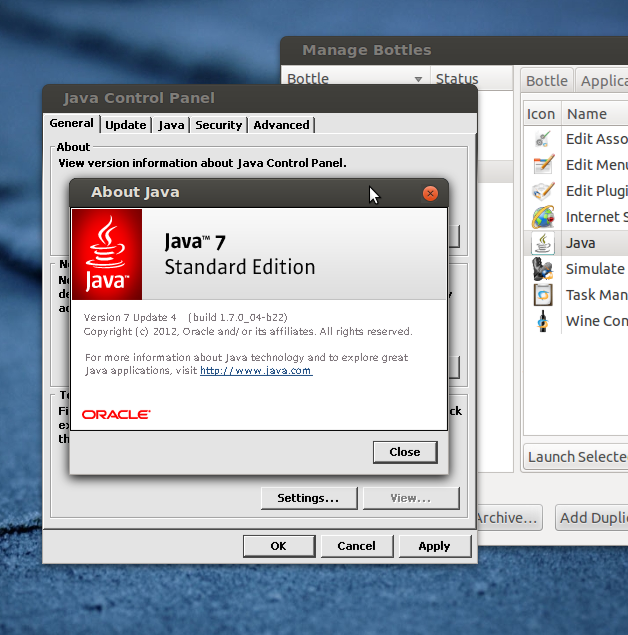Click the Task Manager icon
This screenshot has height=635, width=628.
pos(542,295)
